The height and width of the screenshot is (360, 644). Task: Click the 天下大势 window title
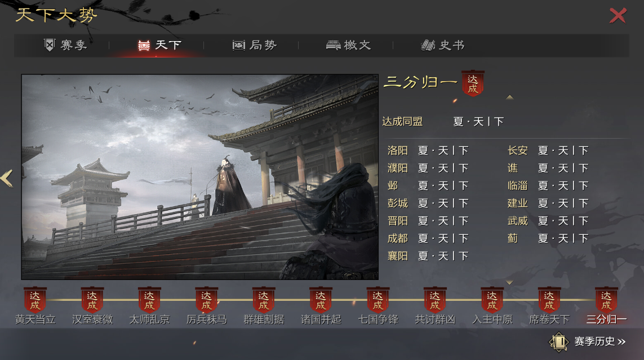[56, 15]
